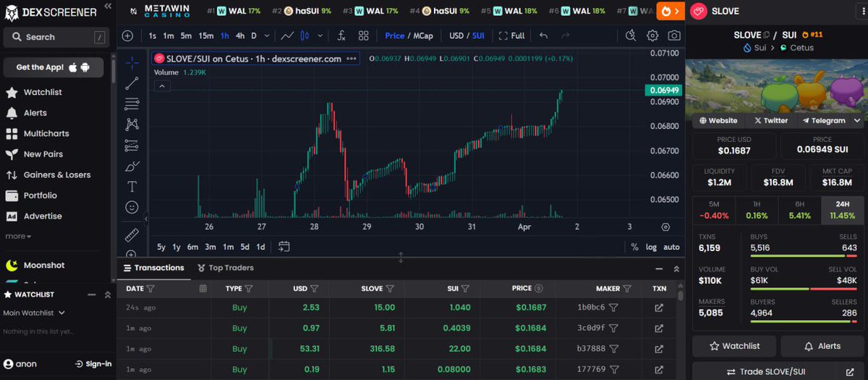This screenshot has height=380, width=868.
Task: Select the text annotation tool
Action: click(x=132, y=187)
